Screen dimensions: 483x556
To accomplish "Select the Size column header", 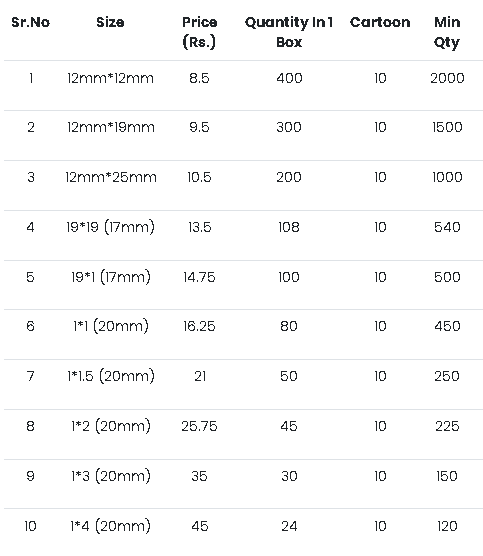I will click(x=110, y=22).
